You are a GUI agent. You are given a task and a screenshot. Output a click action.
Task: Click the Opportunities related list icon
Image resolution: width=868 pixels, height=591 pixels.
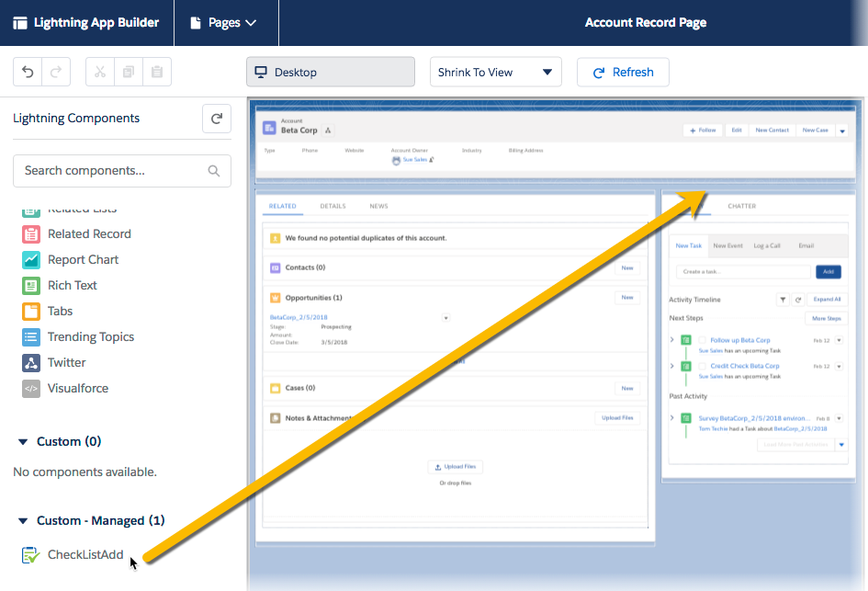(x=276, y=298)
